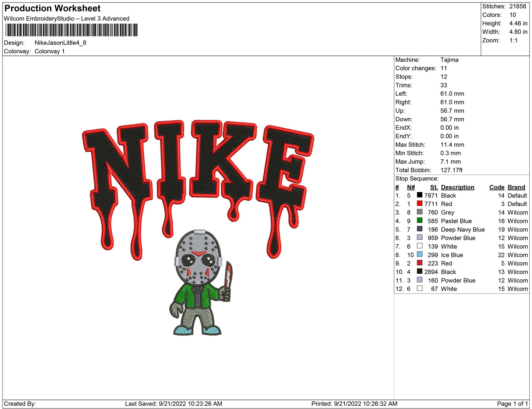Select code 19 in the Deep Navy Blue row
532x409 pixels.
[x=501, y=229]
